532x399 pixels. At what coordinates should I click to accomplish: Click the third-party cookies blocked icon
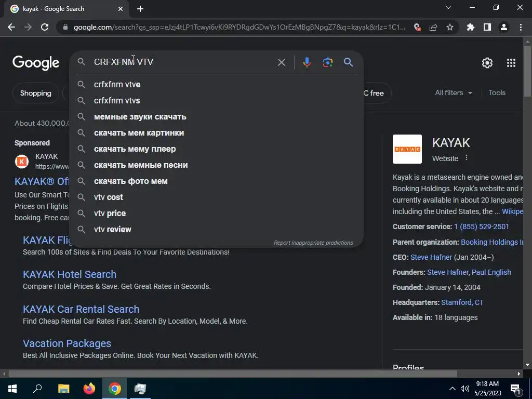[417, 27]
